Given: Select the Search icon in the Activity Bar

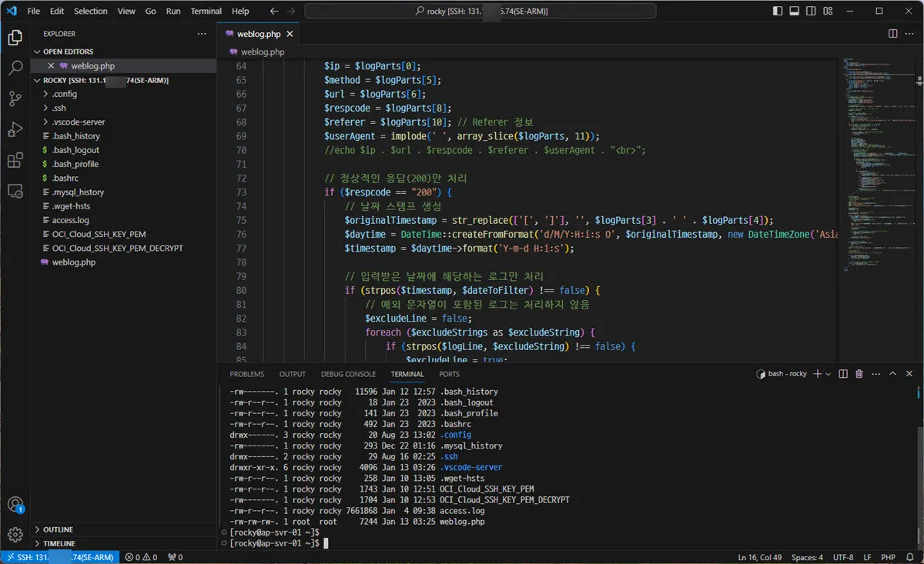Looking at the screenshot, I should tap(15, 67).
